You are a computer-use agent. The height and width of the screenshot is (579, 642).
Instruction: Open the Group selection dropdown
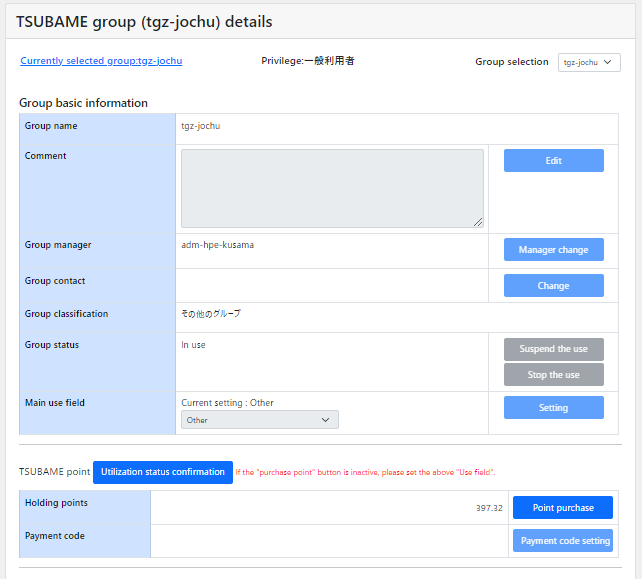click(x=589, y=62)
